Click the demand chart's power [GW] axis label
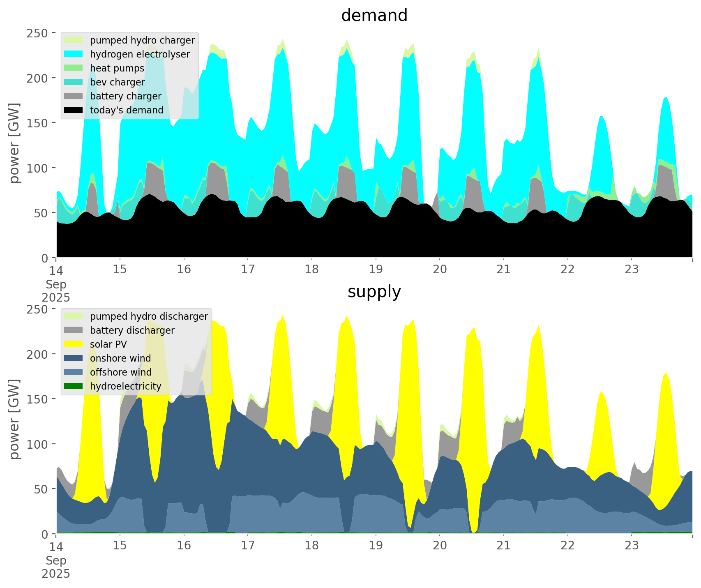 (x=14, y=143)
